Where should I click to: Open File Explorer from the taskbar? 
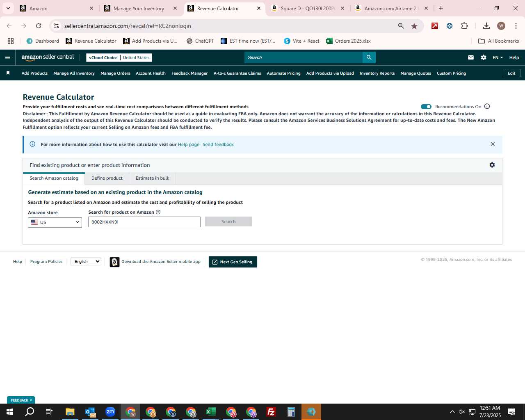[x=70, y=412]
